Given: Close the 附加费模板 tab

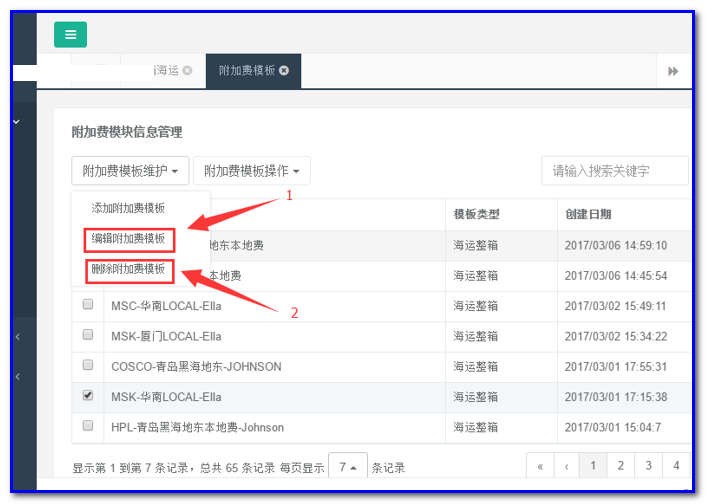Looking at the screenshot, I should (x=284, y=70).
